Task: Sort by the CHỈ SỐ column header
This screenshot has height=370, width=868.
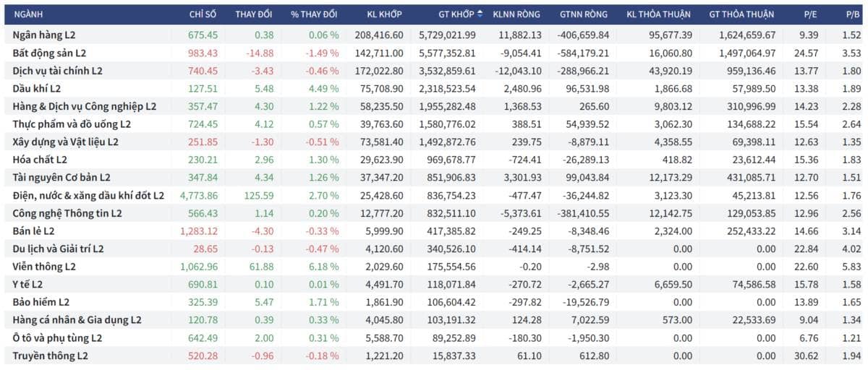Action: [203, 14]
